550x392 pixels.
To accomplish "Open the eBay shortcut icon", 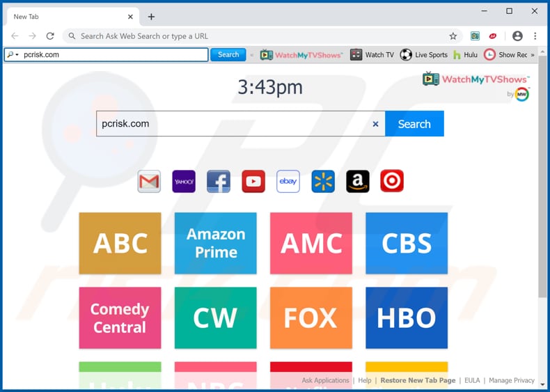I will tap(288, 182).
